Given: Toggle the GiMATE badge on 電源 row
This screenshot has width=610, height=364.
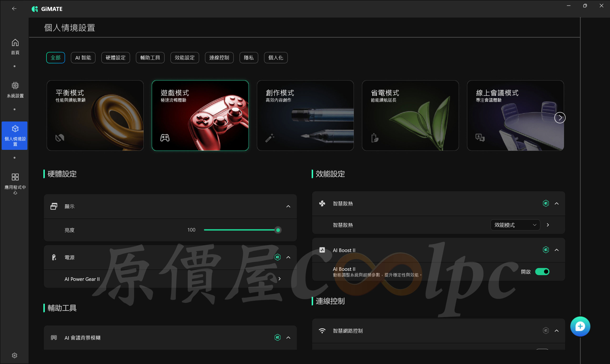Looking at the screenshot, I should coord(277,257).
